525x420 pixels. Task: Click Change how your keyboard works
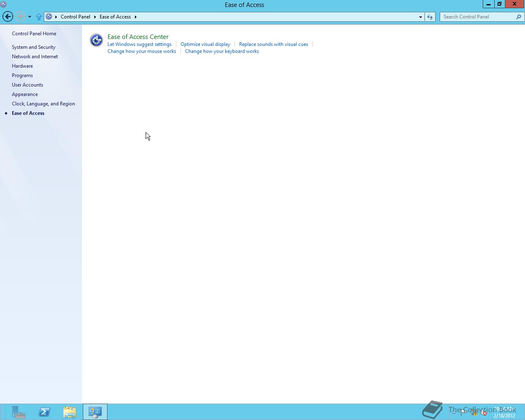point(222,51)
